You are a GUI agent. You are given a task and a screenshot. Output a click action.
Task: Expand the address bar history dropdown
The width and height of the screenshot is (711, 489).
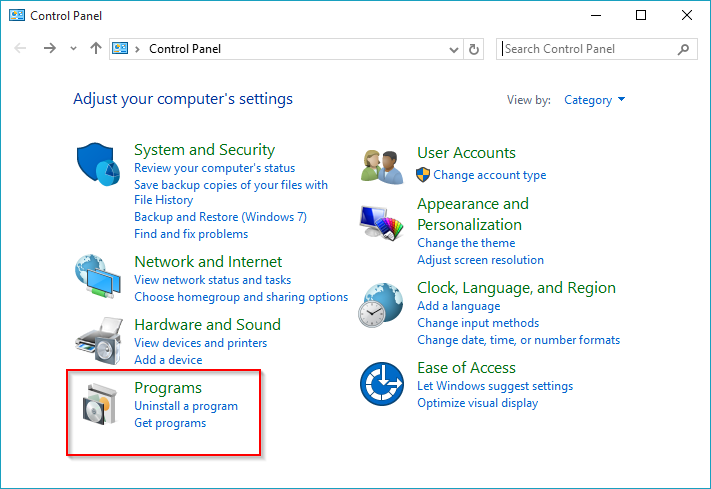[x=453, y=49]
